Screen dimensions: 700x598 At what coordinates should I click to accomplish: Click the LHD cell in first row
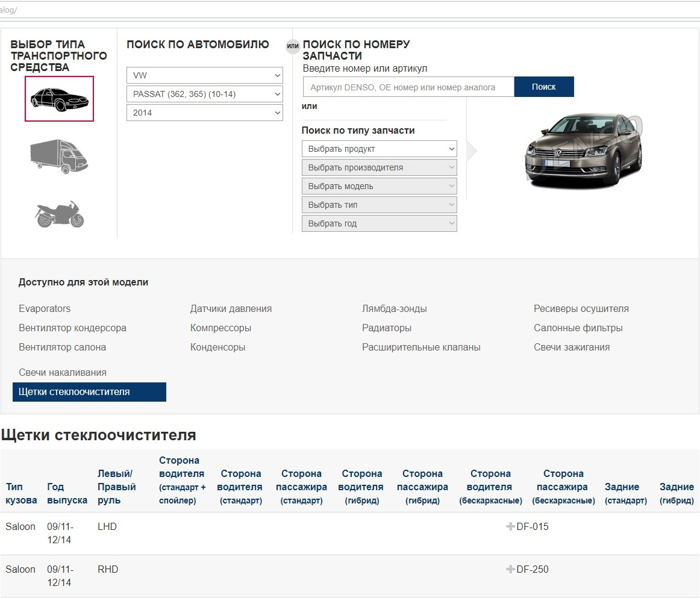point(107,526)
